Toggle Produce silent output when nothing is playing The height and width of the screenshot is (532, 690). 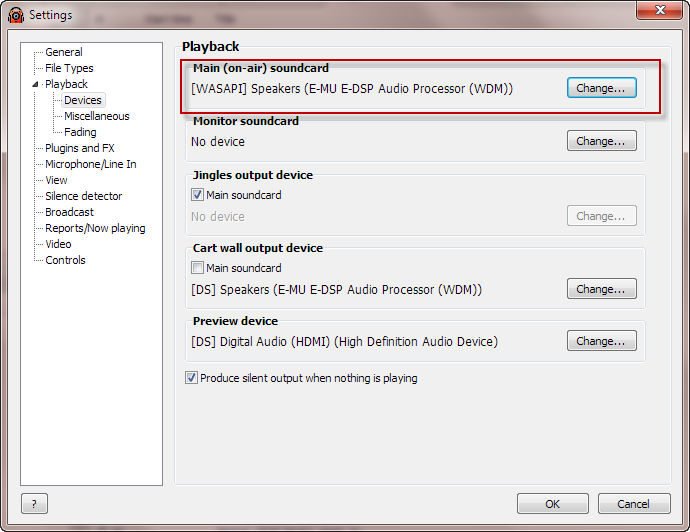tap(191, 378)
